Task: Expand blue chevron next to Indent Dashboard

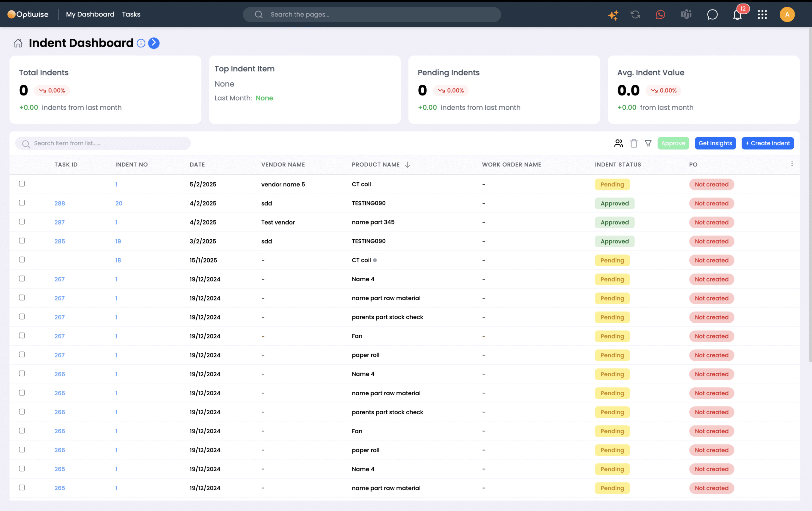Action: (x=154, y=43)
